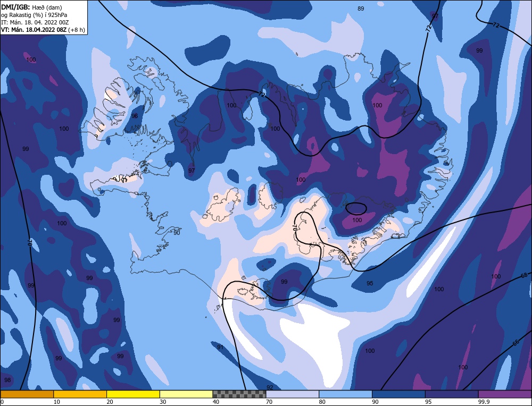Click the pale yellow 30–40 legend swatch

click(186, 394)
